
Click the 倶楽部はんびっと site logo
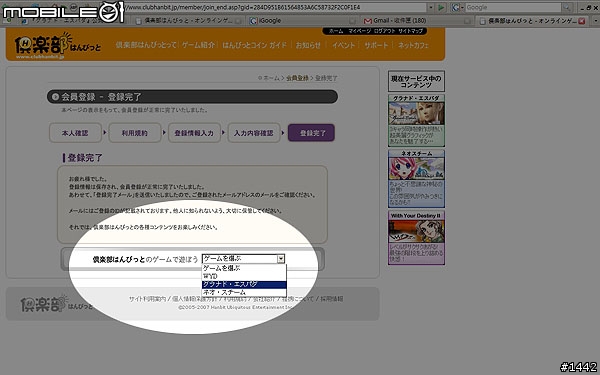57,46
